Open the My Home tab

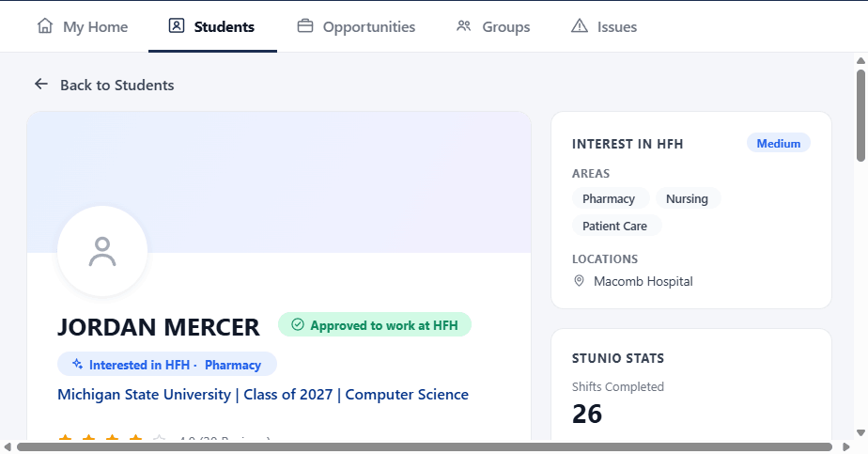pyautogui.click(x=83, y=26)
